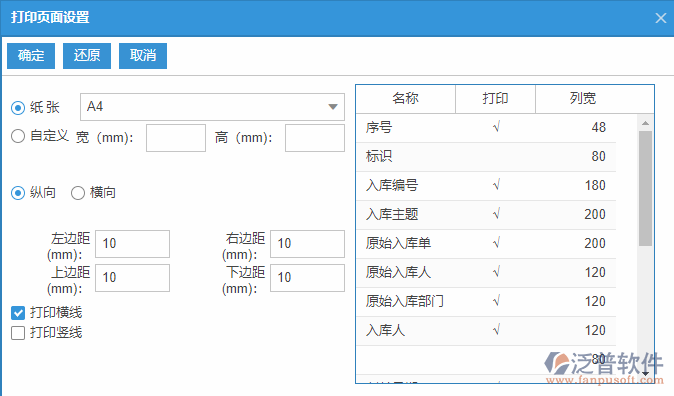Click column width 120 for 原始入库人

[595, 273]
